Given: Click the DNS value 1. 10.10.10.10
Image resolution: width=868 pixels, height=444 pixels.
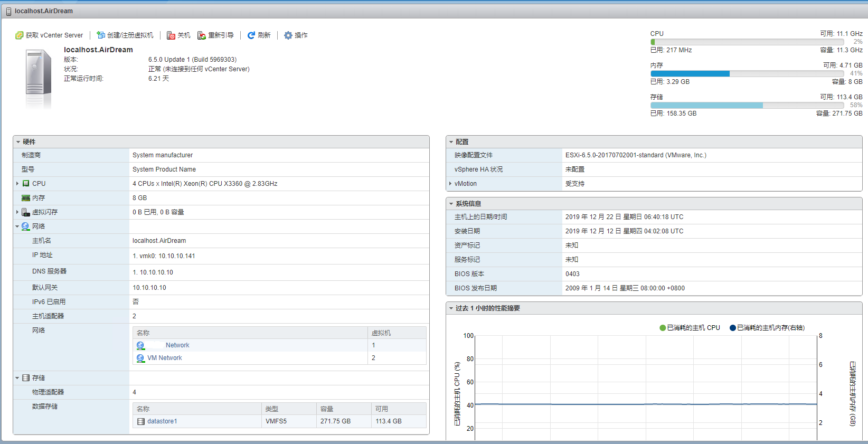Looking at the screenshot, I should pos(153,272).
